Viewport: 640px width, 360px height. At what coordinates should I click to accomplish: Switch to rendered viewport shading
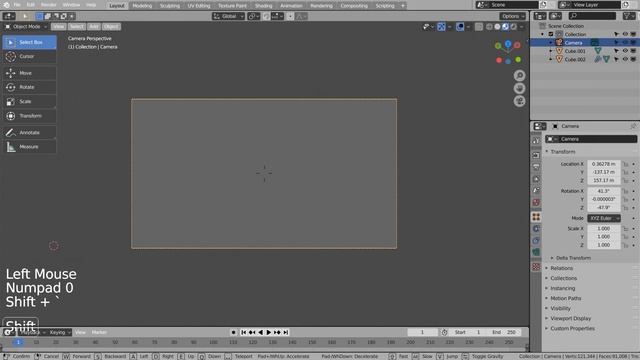(513, 27)
